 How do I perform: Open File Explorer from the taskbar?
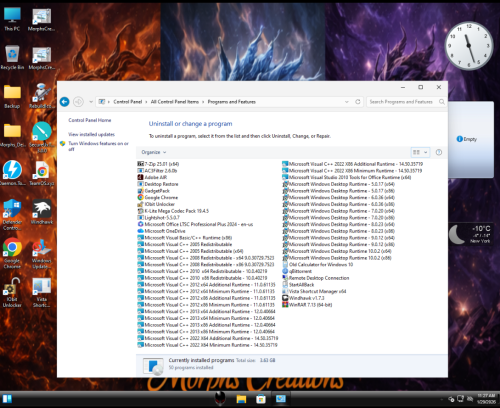coord(241,399)
